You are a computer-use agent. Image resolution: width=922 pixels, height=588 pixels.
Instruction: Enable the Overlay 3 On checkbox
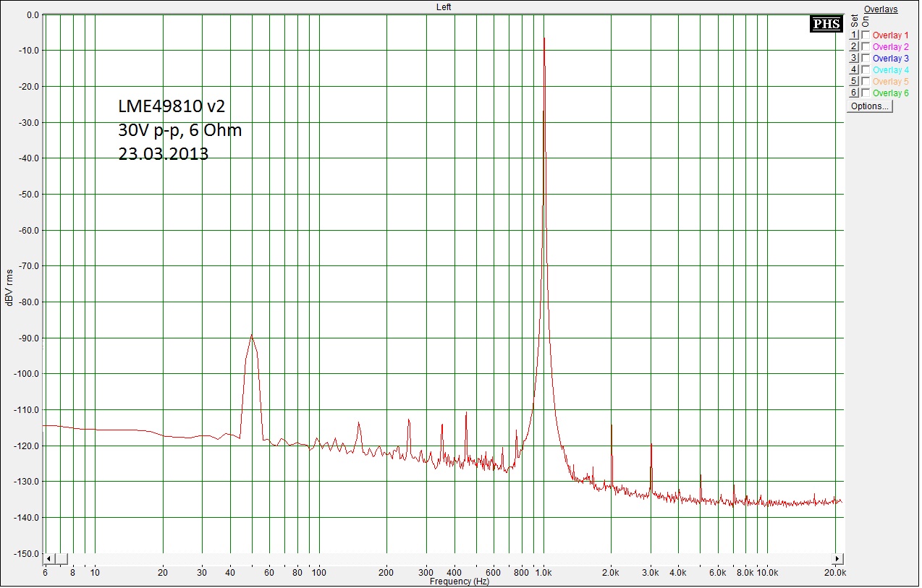[x=866, y=59]
